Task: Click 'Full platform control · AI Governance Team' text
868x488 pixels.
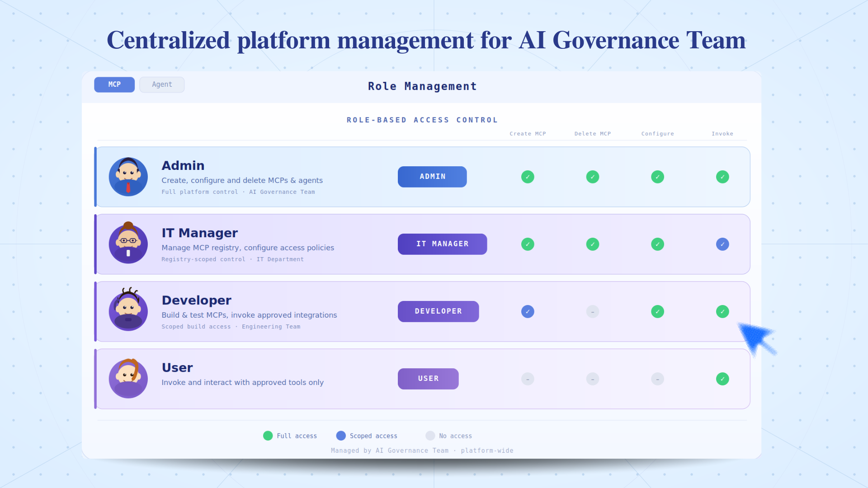Action: click(x=238, y=192)
